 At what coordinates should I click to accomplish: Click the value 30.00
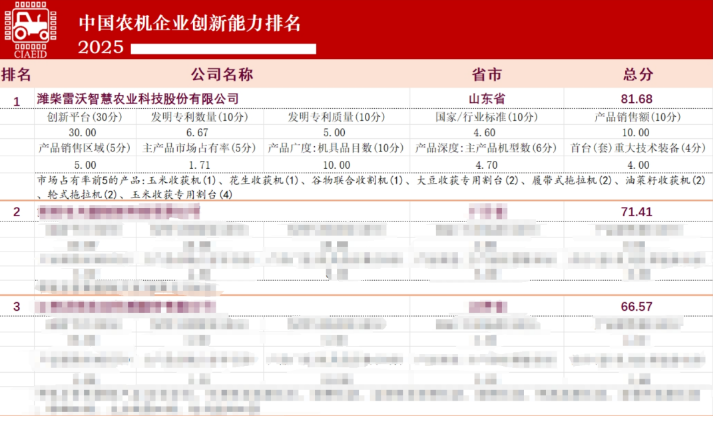click(82, 132)
